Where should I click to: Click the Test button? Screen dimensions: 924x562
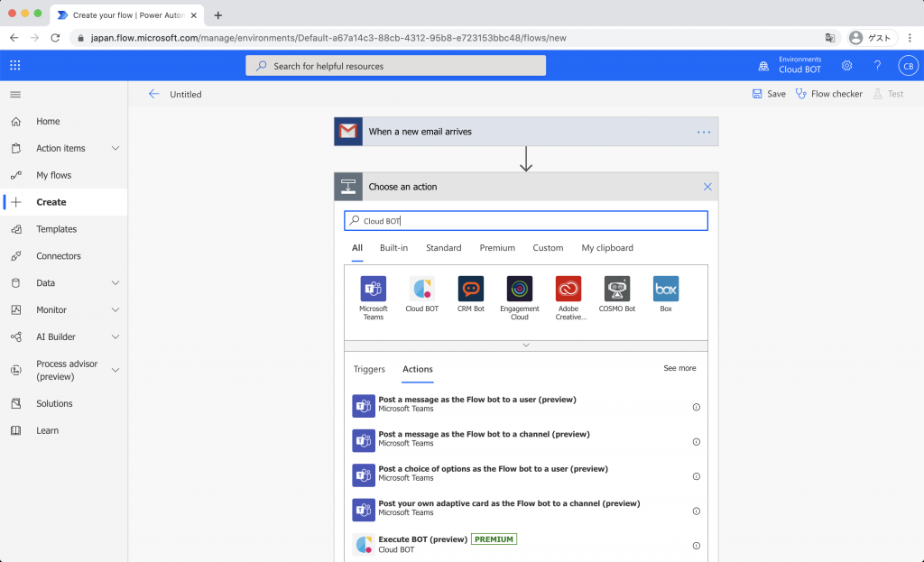(889, 94)
